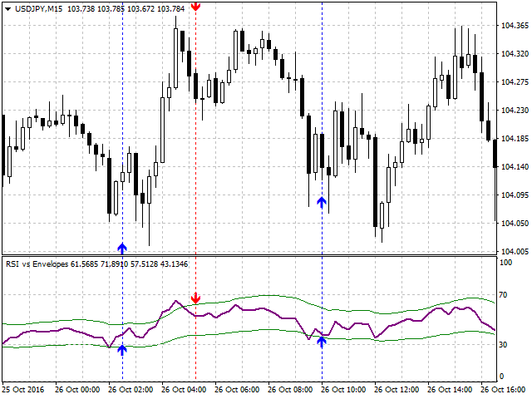Click the 104.095 price label
532x399 pixels.
[515, 195]
